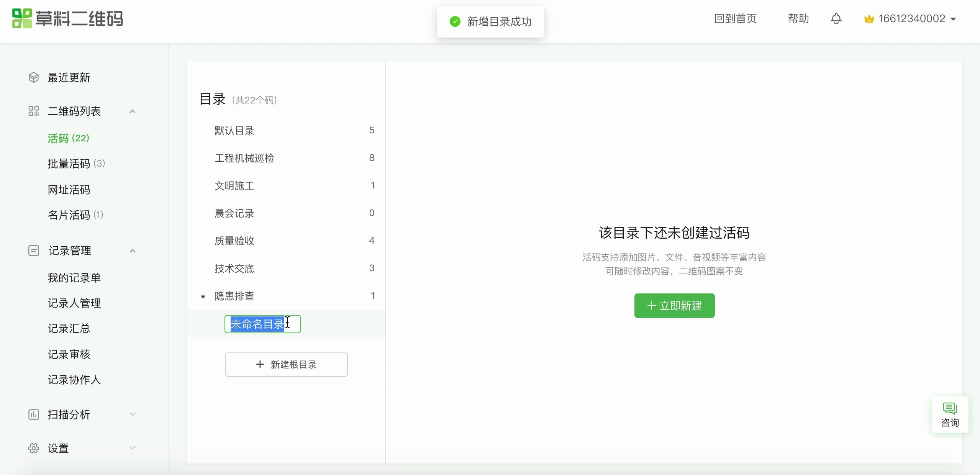
Task: Open 最近更新 in sidebar
Action: pos(69,78)
